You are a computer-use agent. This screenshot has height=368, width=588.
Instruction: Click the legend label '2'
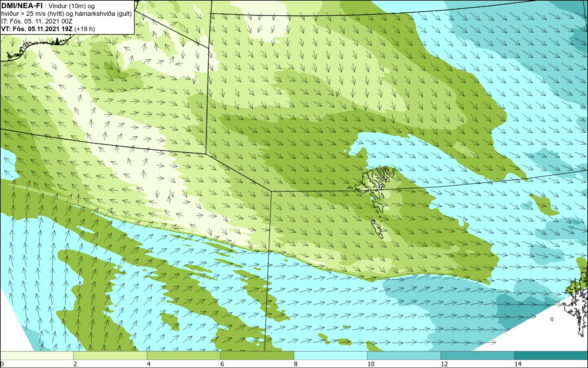[x=75, y=364]
